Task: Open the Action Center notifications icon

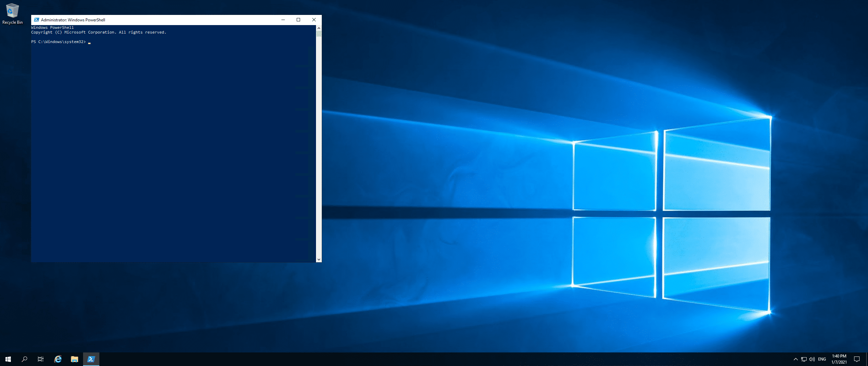Action: point(857,359)
